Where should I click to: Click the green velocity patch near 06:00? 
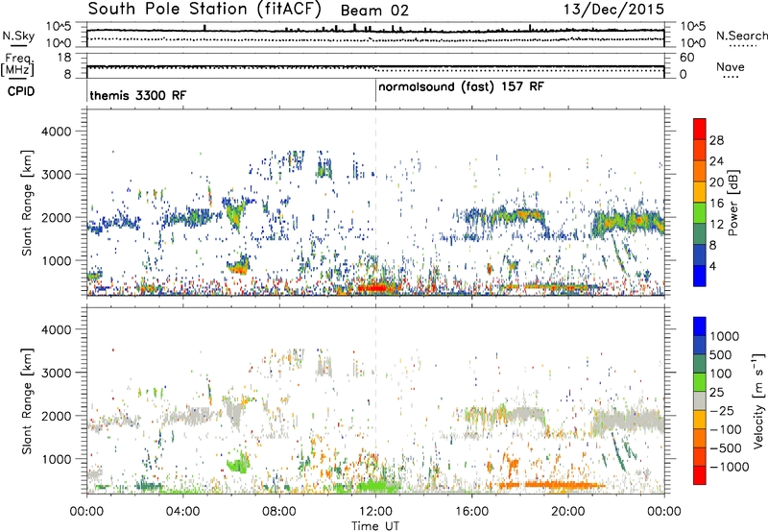pos(238,464)
